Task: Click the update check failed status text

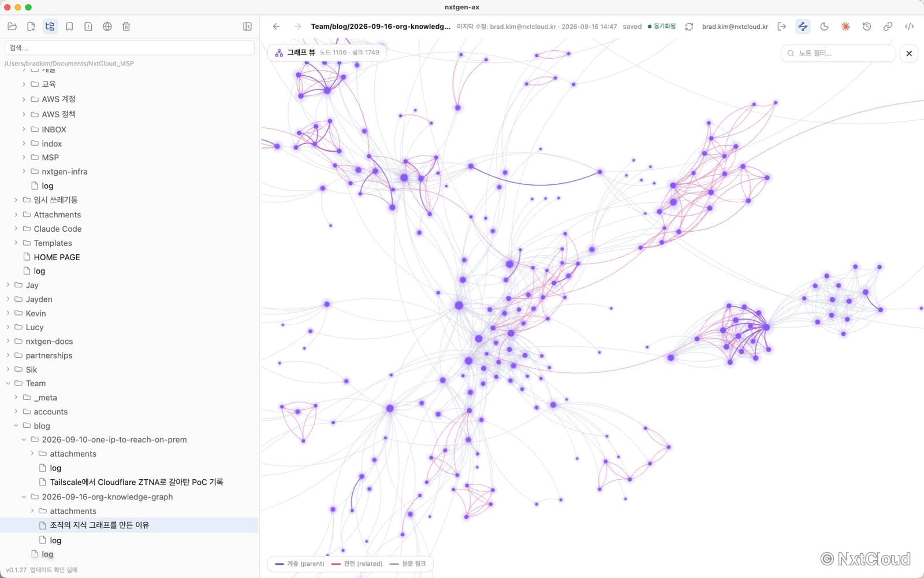Action: [54, 570]
